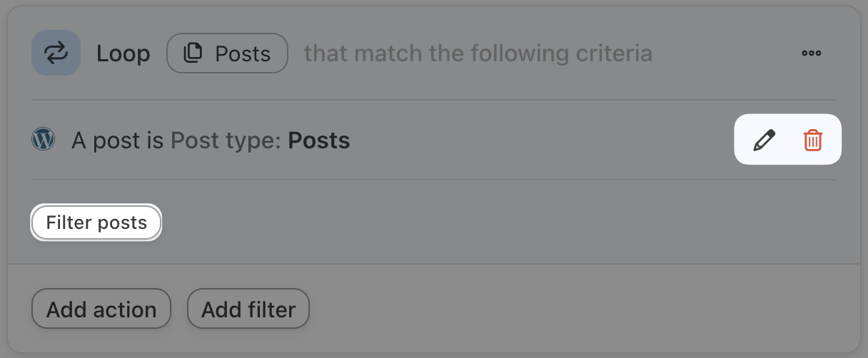
Task: Click the Loop title label
Action: 123,54
